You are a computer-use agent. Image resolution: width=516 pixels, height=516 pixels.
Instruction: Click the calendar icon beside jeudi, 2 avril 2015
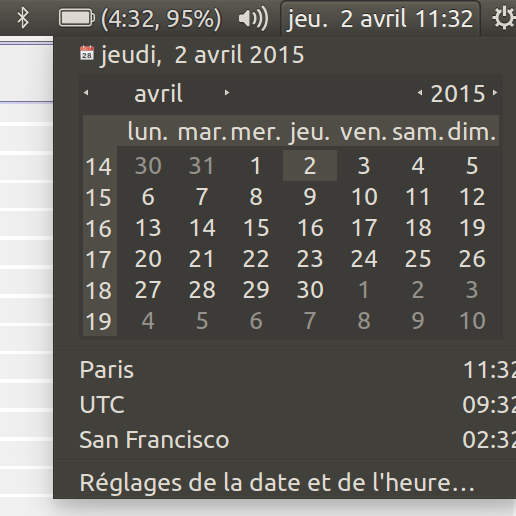click(87, 53)
